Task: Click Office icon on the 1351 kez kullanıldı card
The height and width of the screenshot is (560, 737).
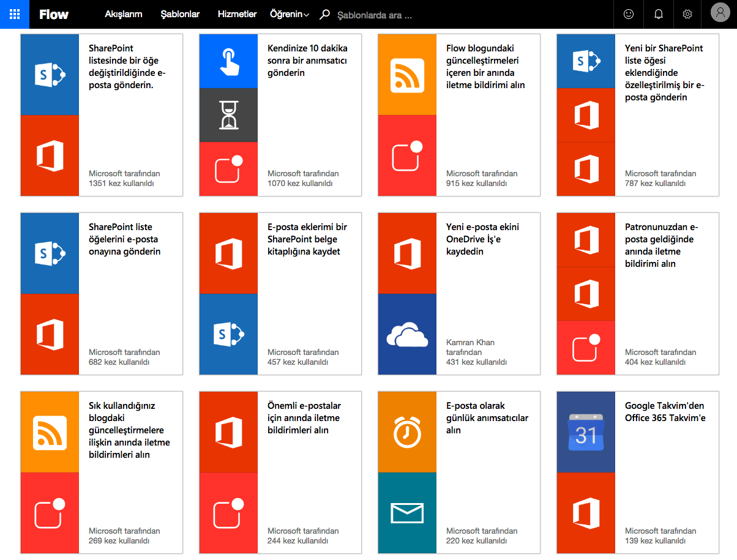Action: click(x=50, y=155)
